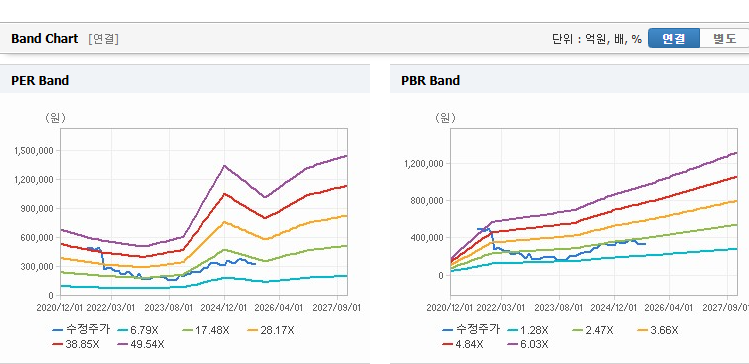749x364 pixels.
Task: Click 2026/04/01 on the PER chart x-axis
Action: click(279, 308)
